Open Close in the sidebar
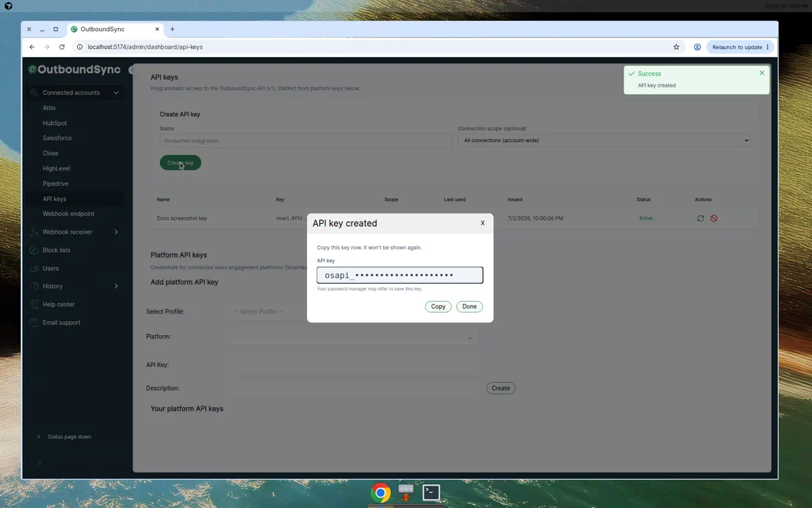The image size is (812, 508). click(50, 153)
